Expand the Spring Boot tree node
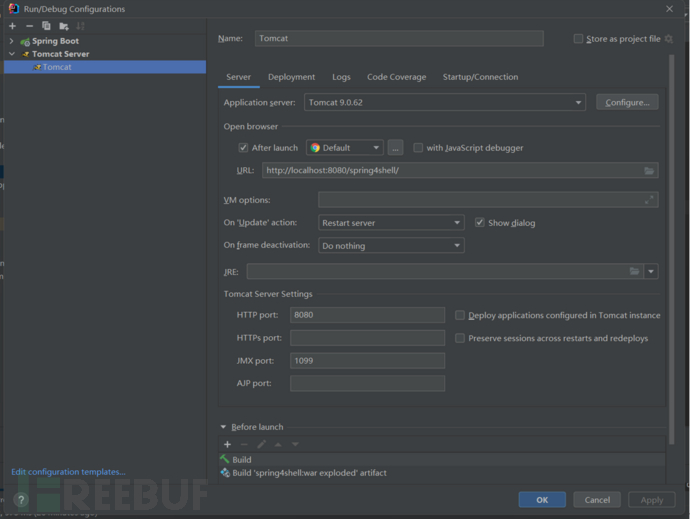690x519 pixels. click(12, 41)
